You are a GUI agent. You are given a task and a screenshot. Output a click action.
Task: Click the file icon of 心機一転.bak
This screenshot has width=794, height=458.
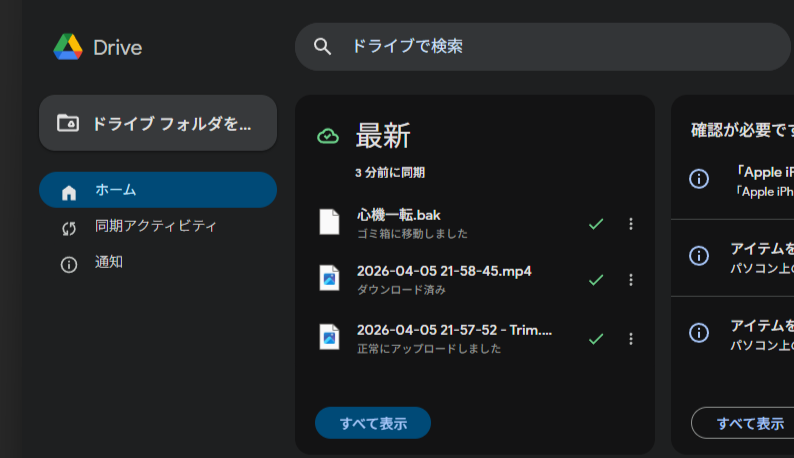329,222
